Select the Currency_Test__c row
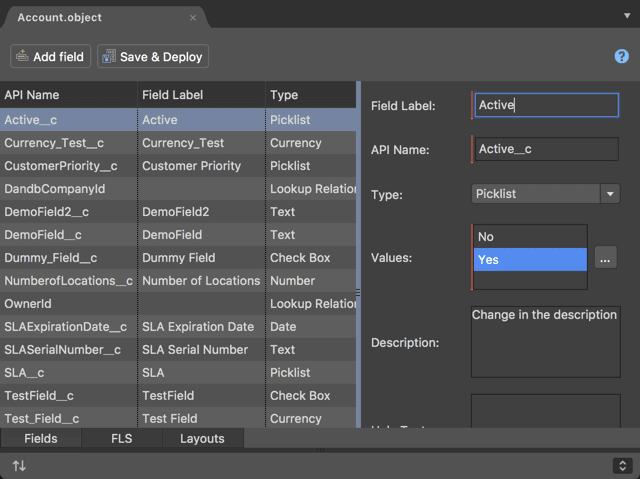 [x=178, y=143]
